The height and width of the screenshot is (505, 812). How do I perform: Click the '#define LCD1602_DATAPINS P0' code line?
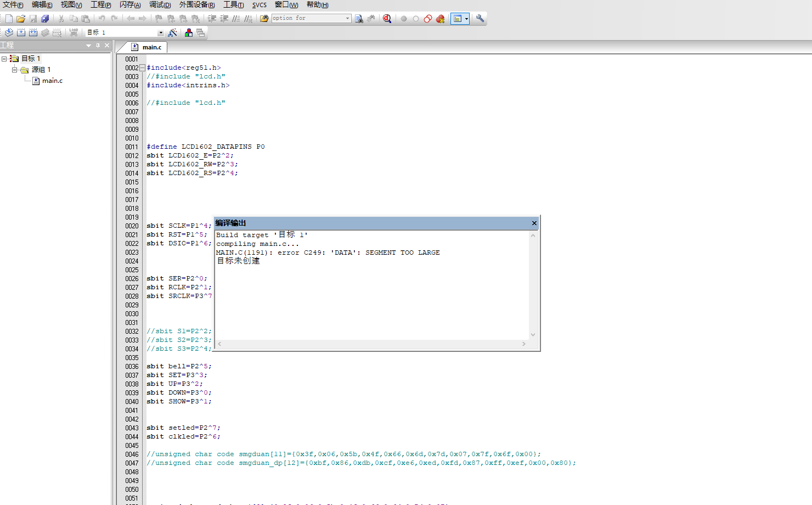[206, 147]
